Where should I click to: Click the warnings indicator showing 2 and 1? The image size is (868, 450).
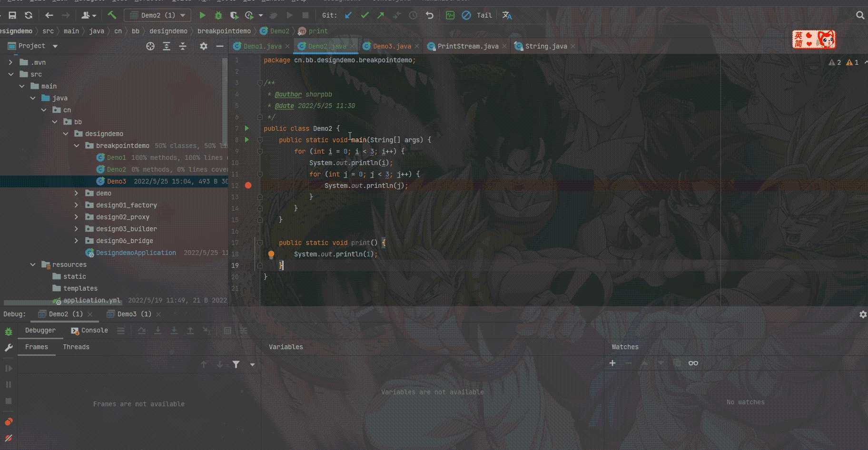tap(844, 62)
